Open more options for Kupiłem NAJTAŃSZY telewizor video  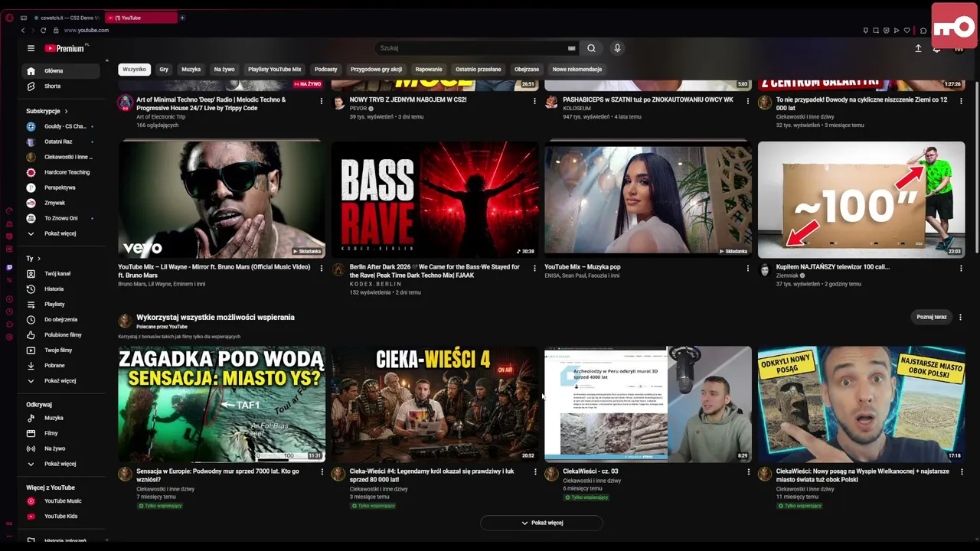point(961,269)
